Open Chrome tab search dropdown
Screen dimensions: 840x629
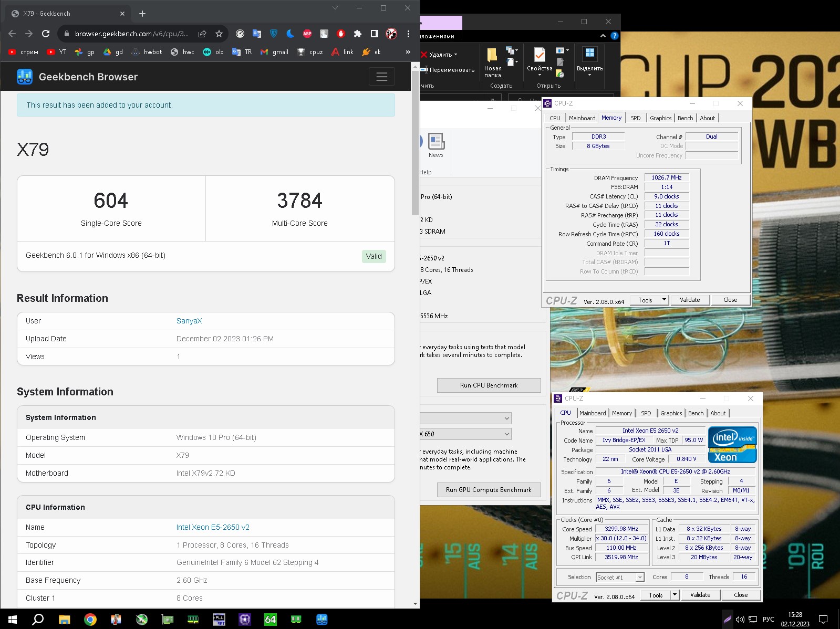click(335, 8)
